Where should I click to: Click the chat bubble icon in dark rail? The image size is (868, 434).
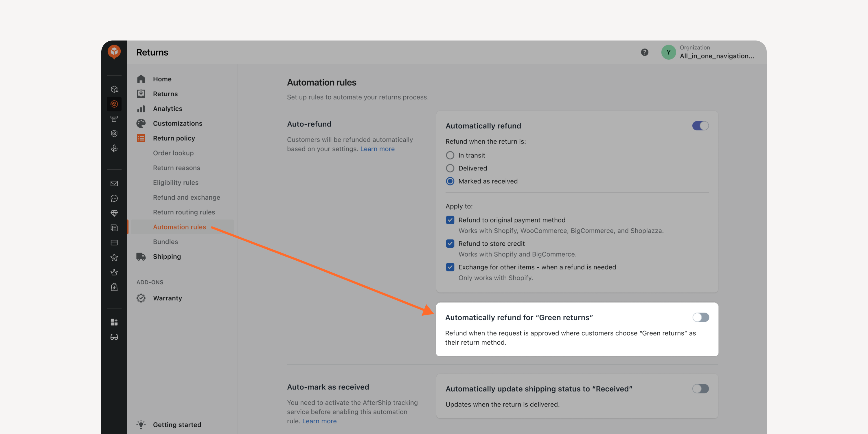[x=114, y=198]
